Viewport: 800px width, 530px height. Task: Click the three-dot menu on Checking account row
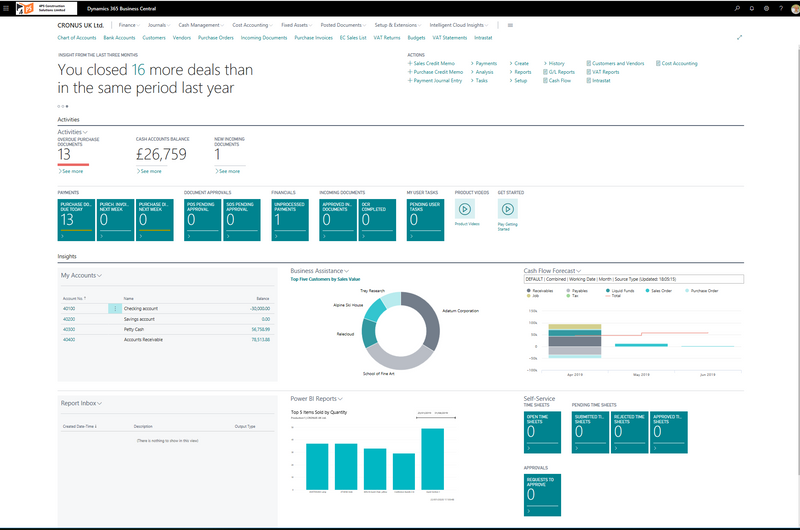pos(115,309)
